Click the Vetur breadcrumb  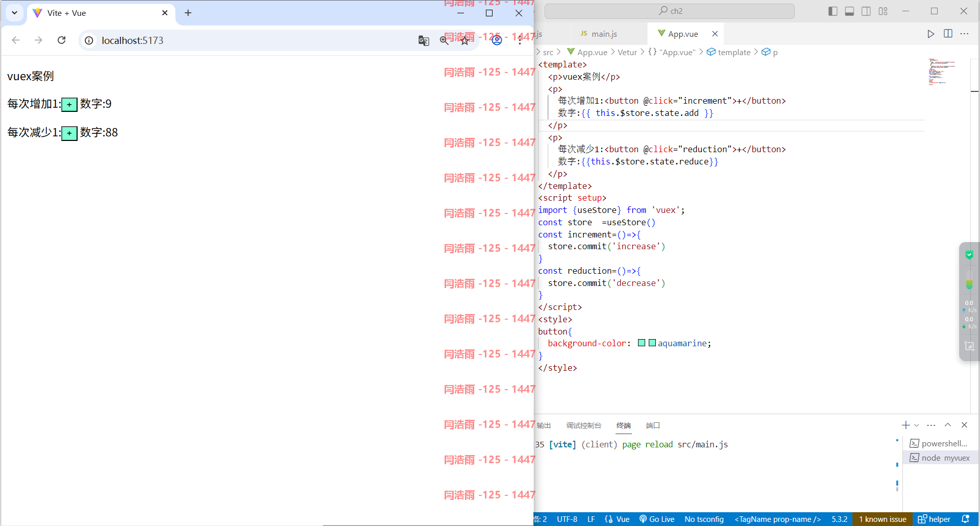click(627, 52)
